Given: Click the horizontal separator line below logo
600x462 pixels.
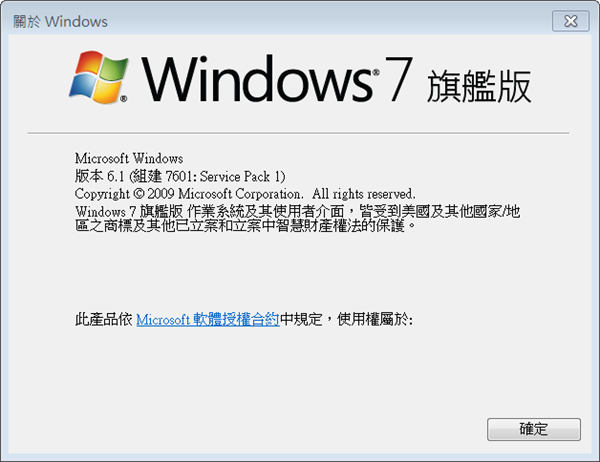Looking at the screenshot, I should pyautogui.click(x=298, y=133).
